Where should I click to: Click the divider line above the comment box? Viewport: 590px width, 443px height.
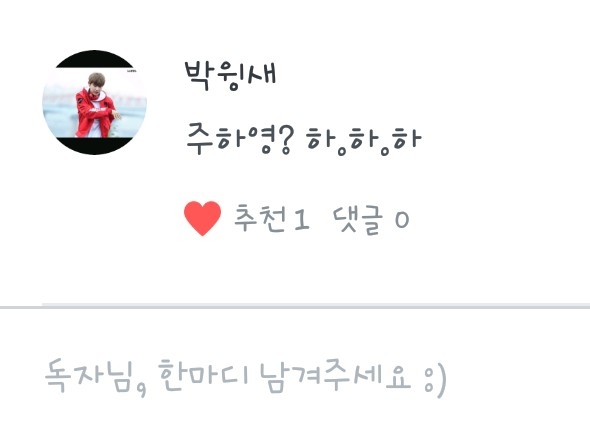295,306
